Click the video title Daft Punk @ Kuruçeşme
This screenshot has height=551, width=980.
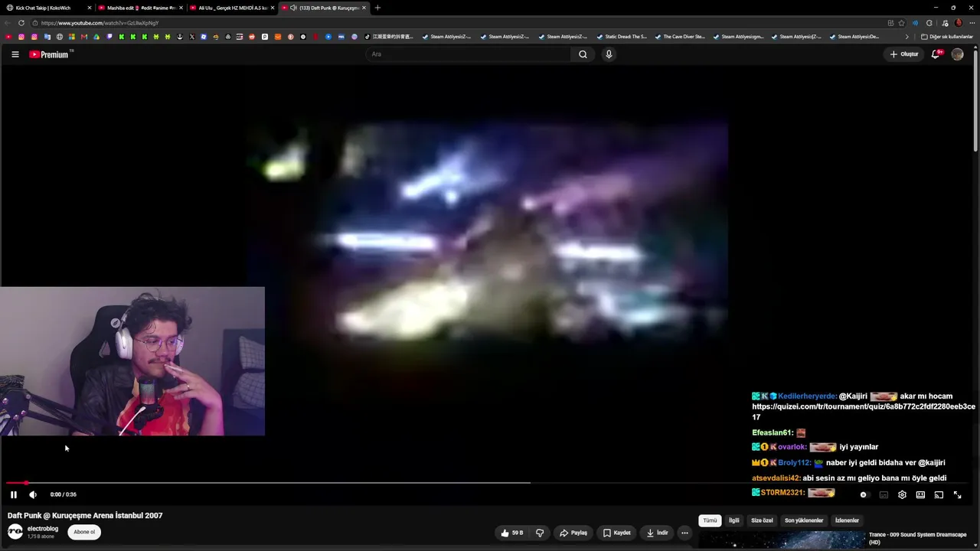(85, 516)
